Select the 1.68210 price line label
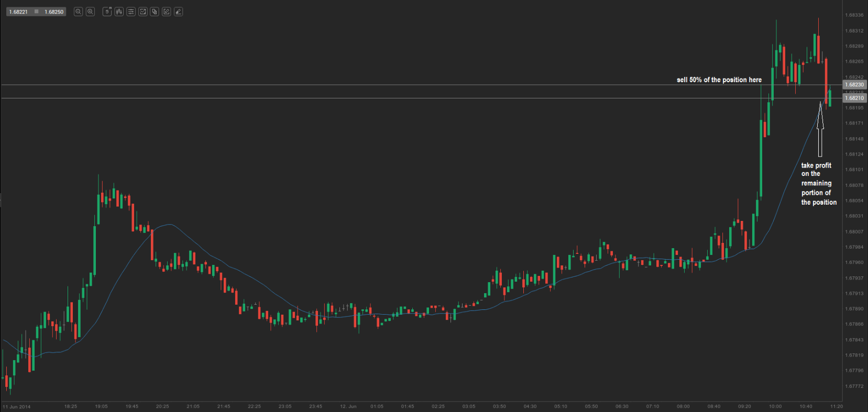Screen dimensions: 868x412 coord(854,98)
